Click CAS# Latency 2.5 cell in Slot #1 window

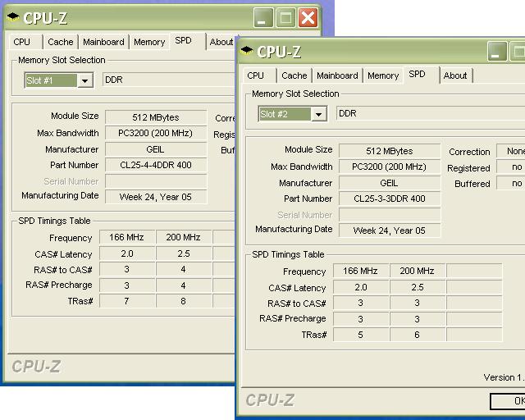pos(183,253)
